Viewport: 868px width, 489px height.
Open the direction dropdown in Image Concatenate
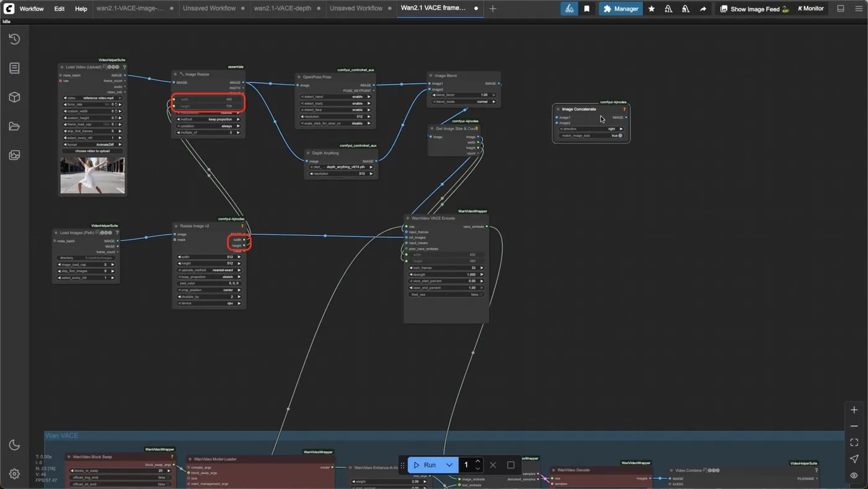coord(591,129)
